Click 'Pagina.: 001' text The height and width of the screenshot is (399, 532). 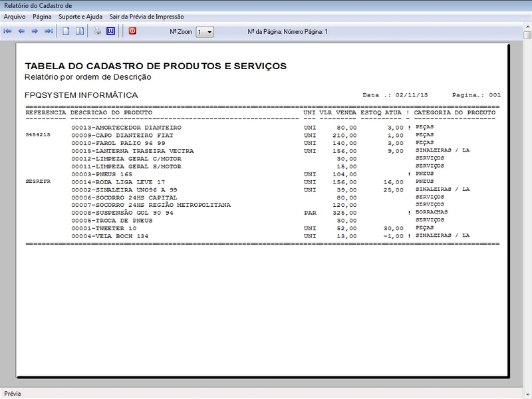[x=476, y=95]
